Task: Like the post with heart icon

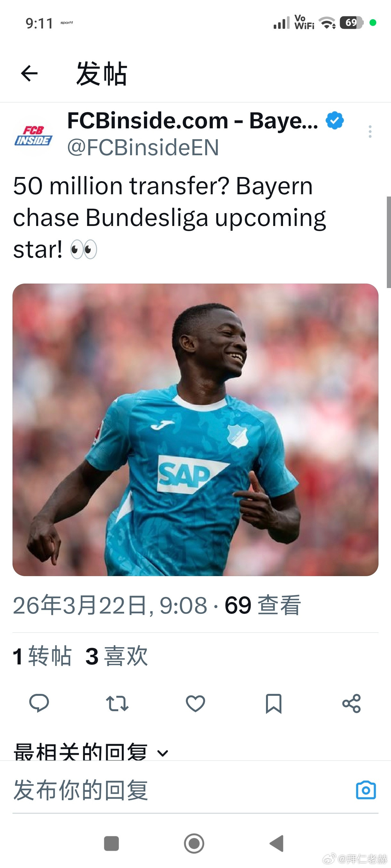Action: pyautogui.click(x=195, y=703)
